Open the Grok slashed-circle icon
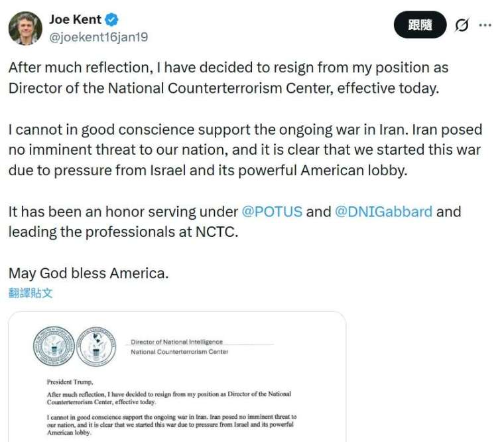The height and width of the screenshot is (442, 504). pyautogui.click(x=462, y=25)
